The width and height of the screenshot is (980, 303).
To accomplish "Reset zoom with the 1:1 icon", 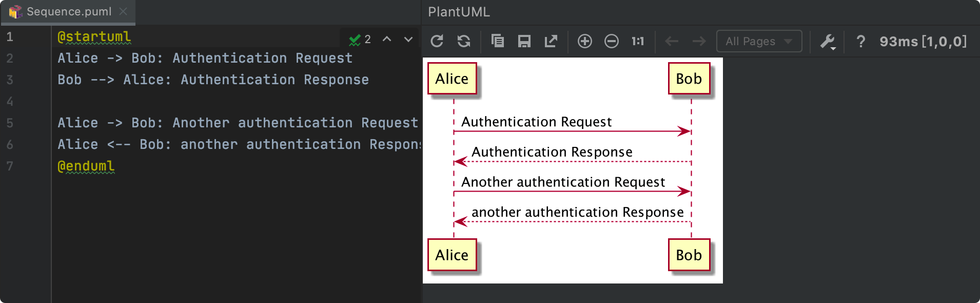I will click(x=638, y=41).
